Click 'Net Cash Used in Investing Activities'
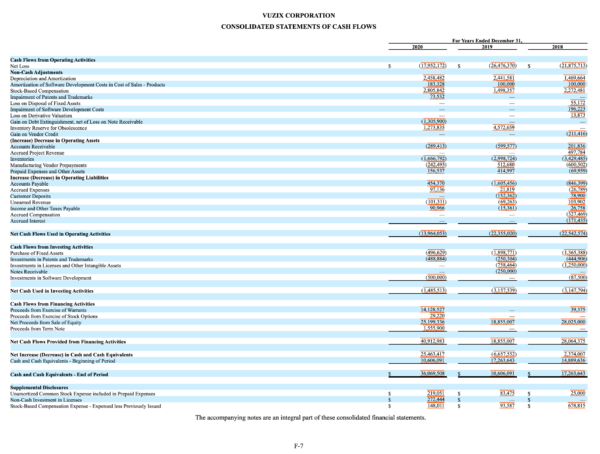The width and height of the screenshot is (600, 454). 52,291
